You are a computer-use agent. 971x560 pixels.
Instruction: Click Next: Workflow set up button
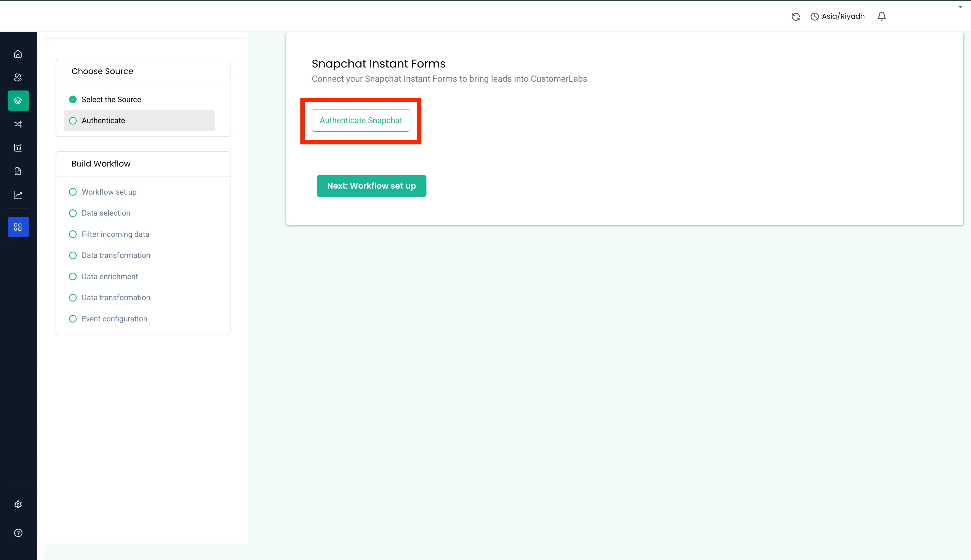point(371,186)
